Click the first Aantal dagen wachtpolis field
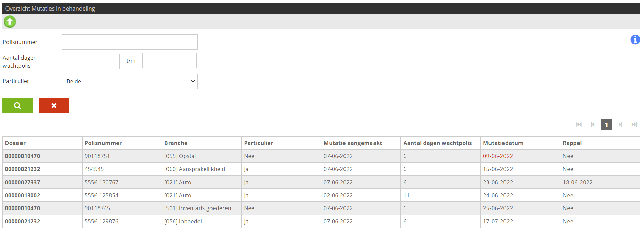The width and height of the screenshot is (644, 232). [90, 61]
